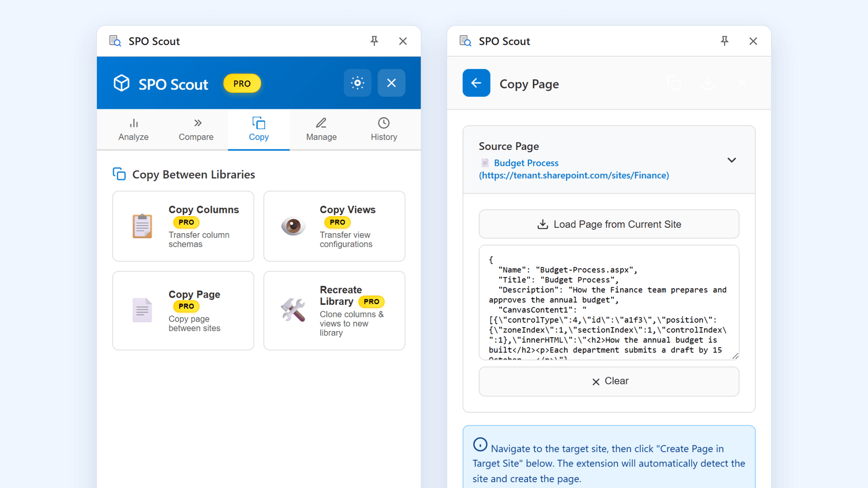
Task: Click the "Copy Between Libraries" heading text
Action: click(193, 174)
